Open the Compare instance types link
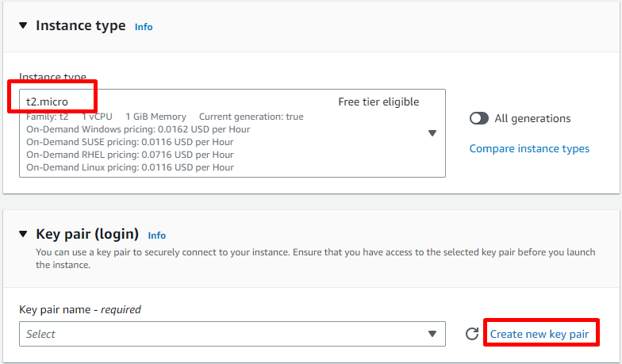622x364 pixels. click(x=529, y=148)
